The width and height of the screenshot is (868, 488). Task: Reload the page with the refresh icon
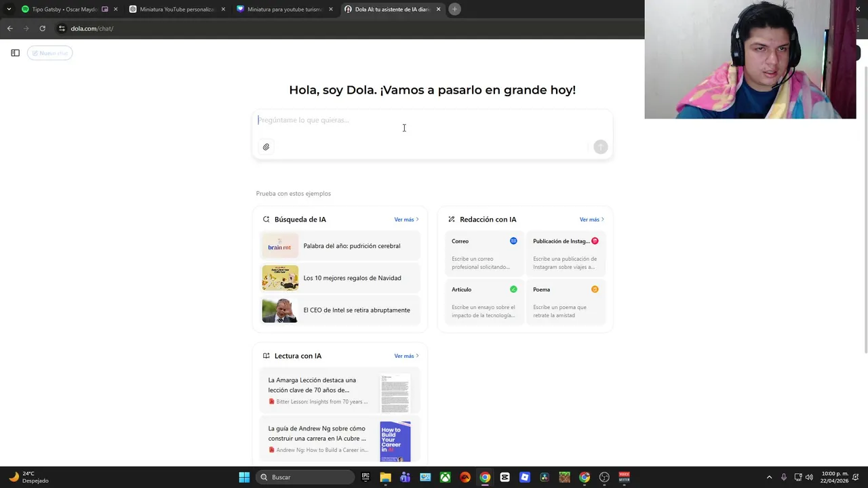(42, 28)
